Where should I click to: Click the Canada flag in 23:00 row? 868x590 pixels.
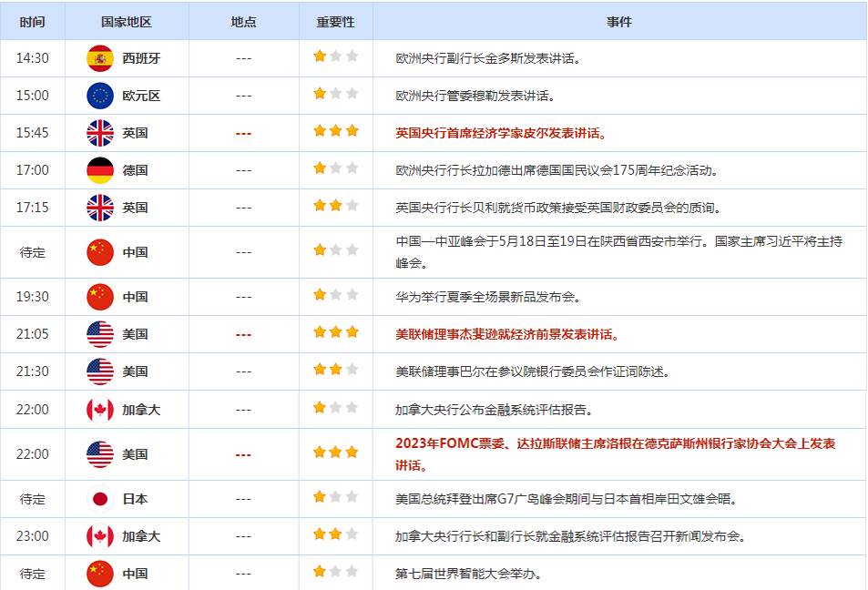click(100, 536)
